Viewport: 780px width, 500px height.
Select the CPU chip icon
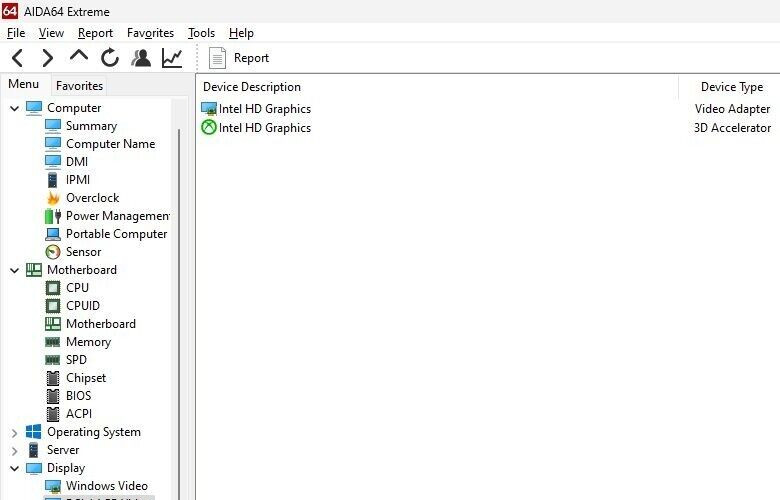click(53, 288)
